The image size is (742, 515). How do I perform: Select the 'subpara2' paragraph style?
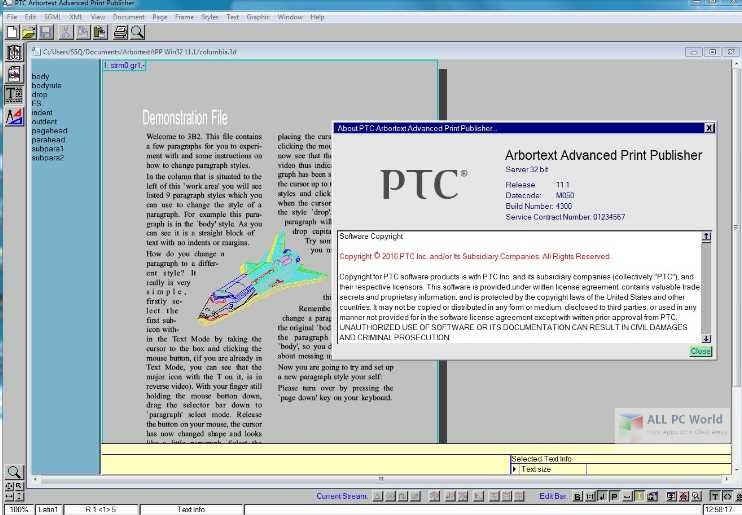pyautogui.click(x=47, y=158)
